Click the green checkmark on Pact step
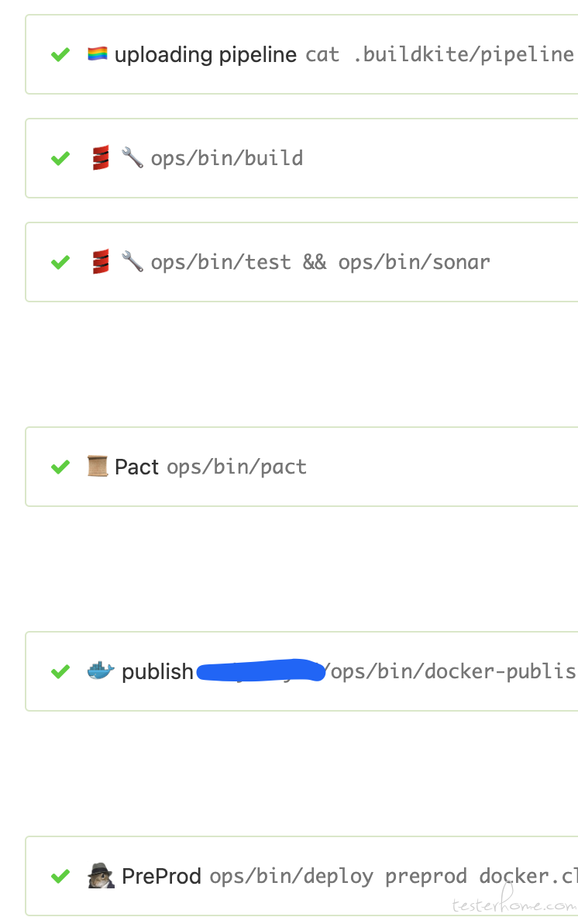Image resolution: width=578 pixels, height=924 pixels. tap(60, 467)
